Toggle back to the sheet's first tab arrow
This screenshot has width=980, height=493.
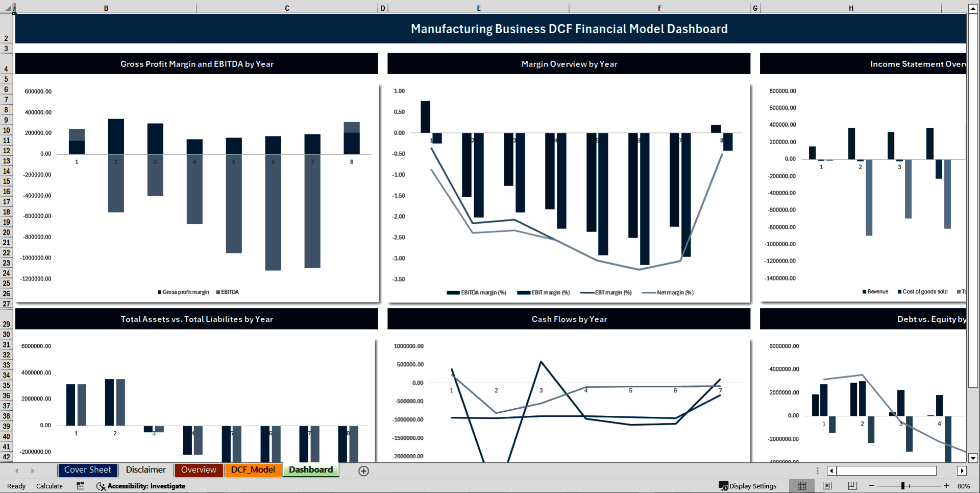(17, 471)
